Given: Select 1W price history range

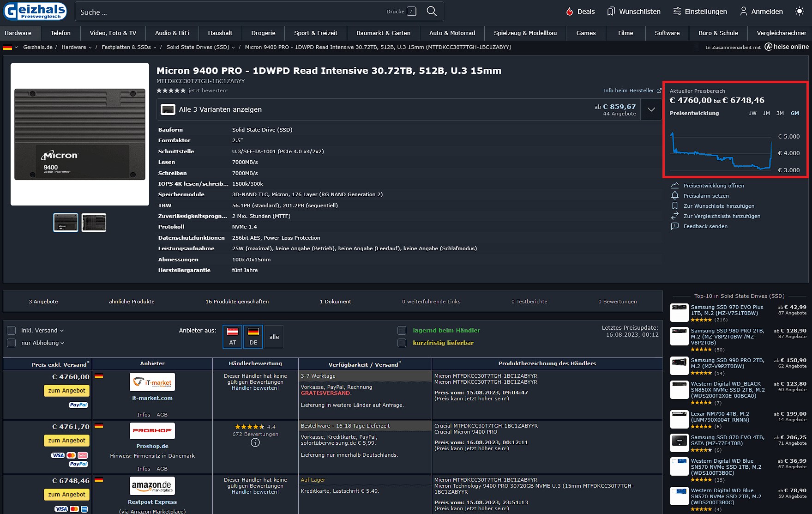Looking at the screenshot, I should point(752,113).
